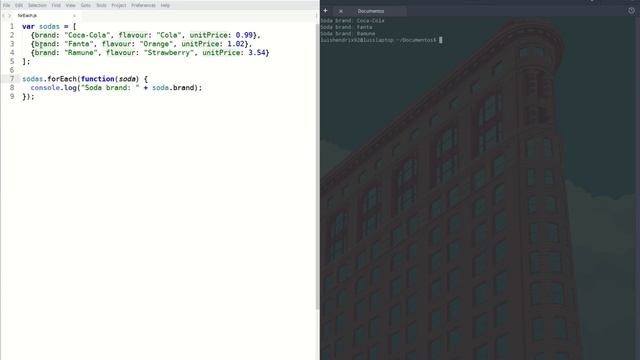The width and height of the screenshot is (640, 360).
Task: Click the "Coca-Cola" string in line 2
Action: coord(87,35)
